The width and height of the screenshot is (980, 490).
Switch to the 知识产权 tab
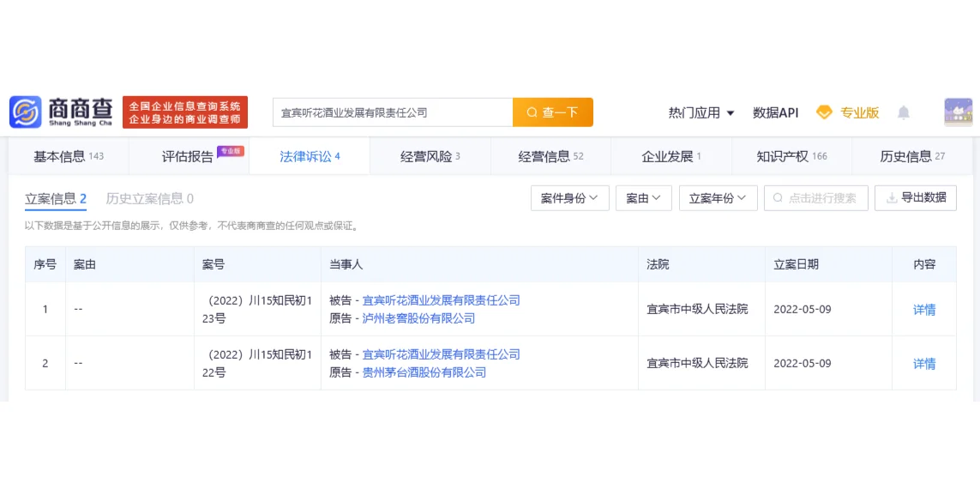pos(792,156)
